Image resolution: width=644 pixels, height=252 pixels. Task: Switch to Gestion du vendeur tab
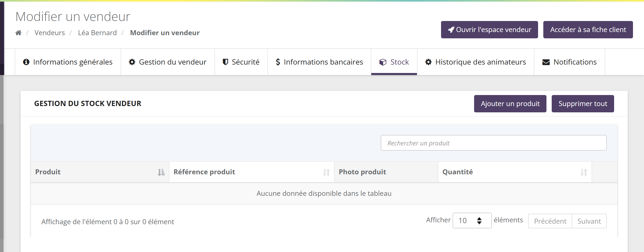168,62
